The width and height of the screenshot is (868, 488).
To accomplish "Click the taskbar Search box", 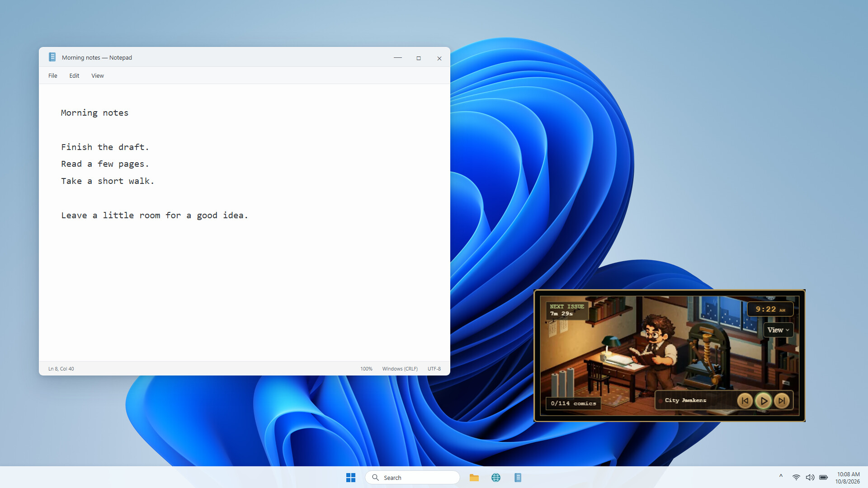I will pyautogui.click(x=412, y=478).
